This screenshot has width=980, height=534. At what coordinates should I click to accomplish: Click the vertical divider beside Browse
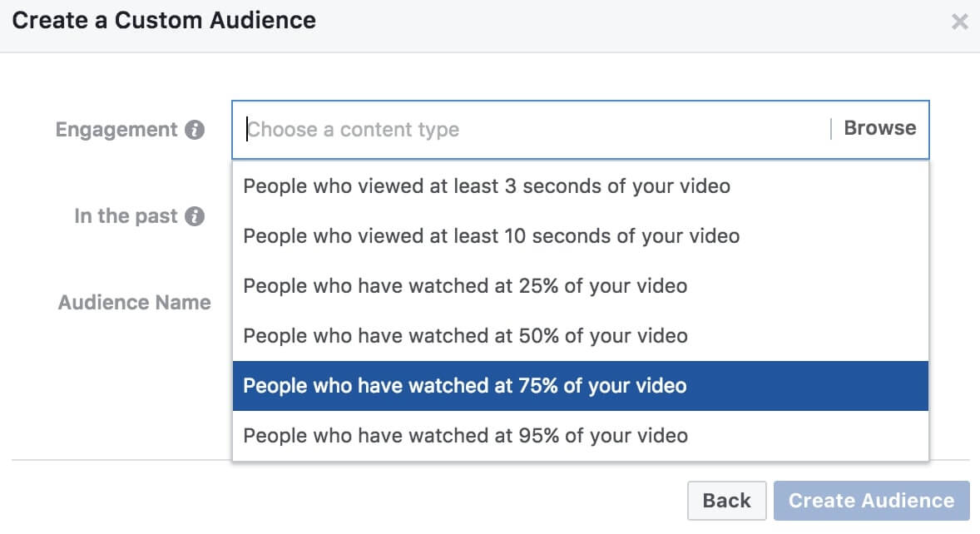(830, 129)
